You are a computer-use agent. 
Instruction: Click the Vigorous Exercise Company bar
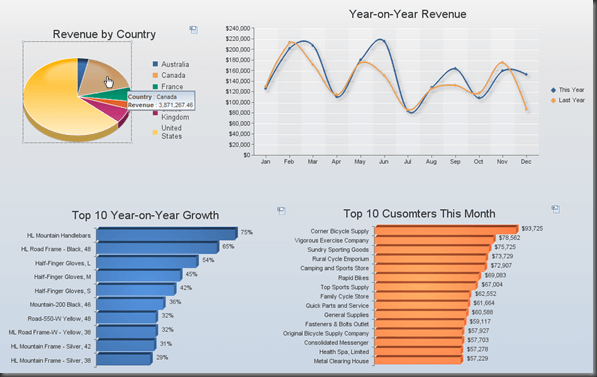click(x=435, y=240)
